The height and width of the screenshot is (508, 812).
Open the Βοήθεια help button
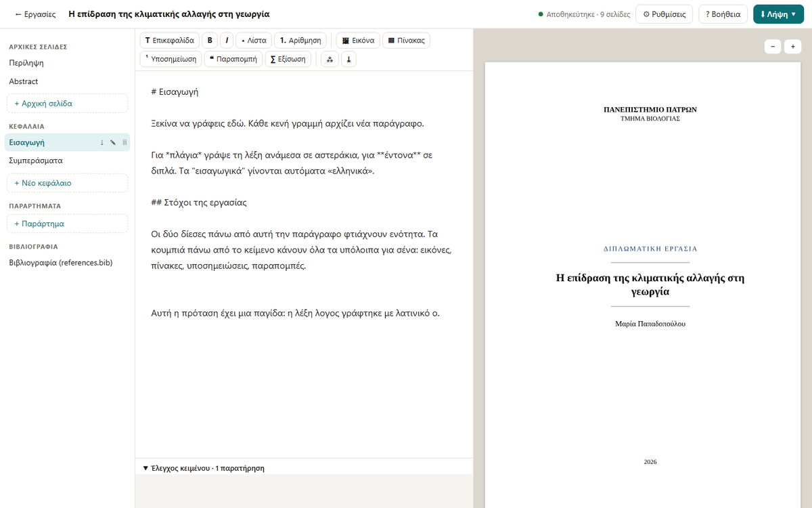723,14
